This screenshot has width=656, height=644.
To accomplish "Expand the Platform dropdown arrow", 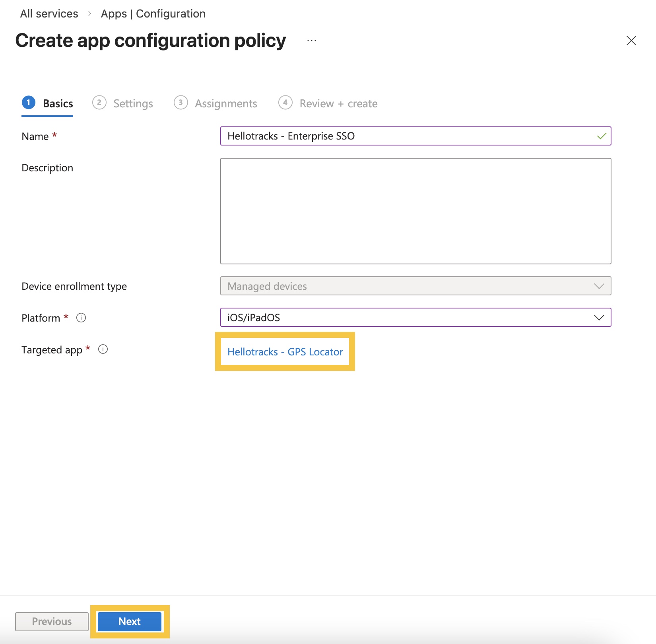I will pos(599,318).
